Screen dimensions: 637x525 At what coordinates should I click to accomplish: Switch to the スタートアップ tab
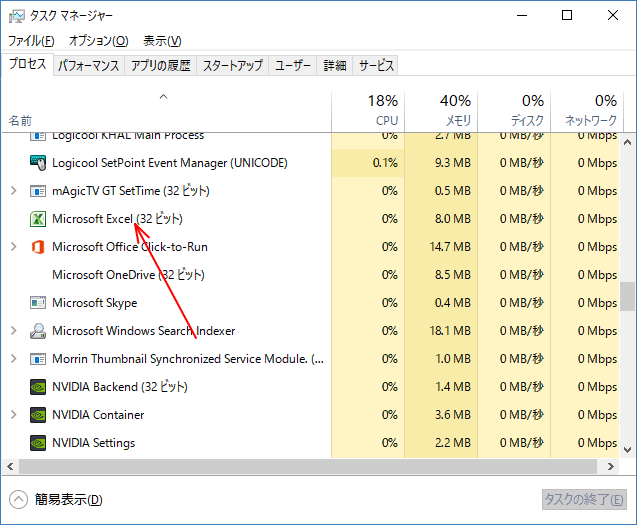pos(232,65)
